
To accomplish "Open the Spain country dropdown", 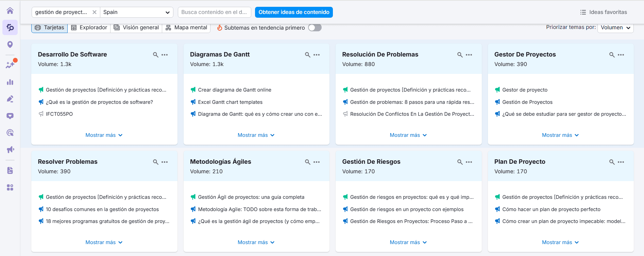I will click(x=136, y=12).
